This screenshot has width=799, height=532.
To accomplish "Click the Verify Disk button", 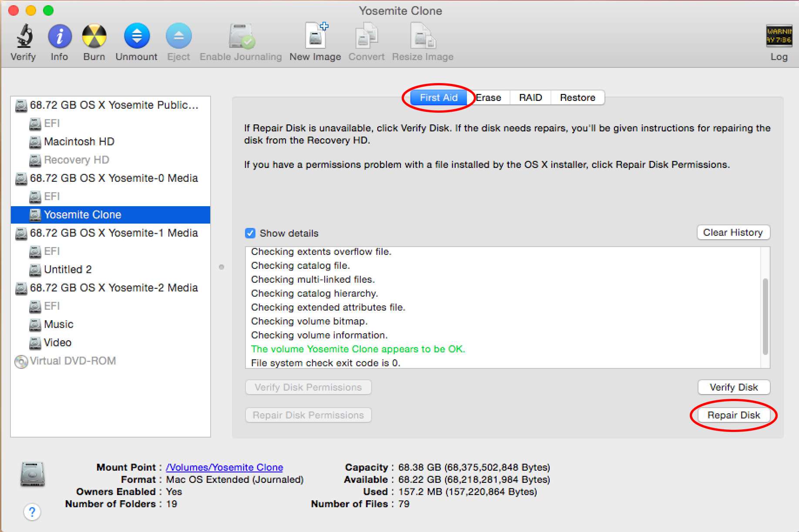I will [734, 388].
